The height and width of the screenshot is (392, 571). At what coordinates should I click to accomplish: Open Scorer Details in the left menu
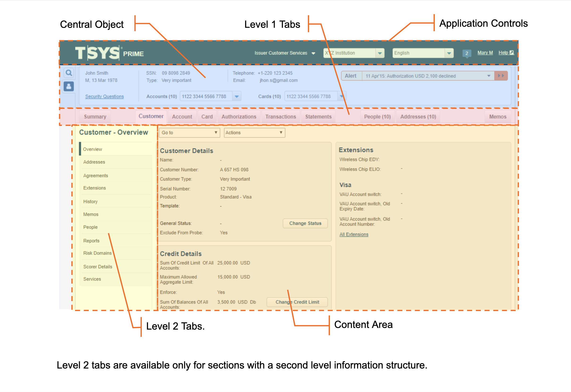pos(115,267)
